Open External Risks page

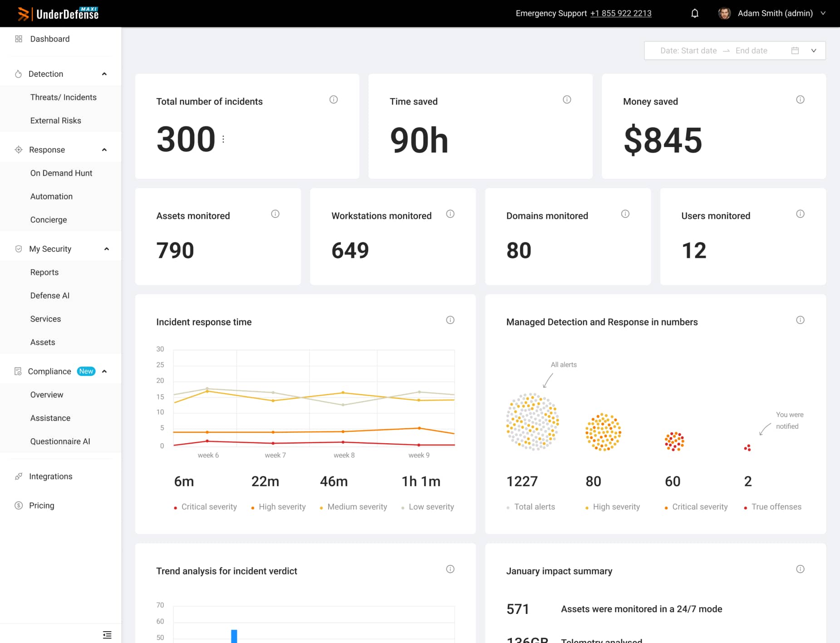(55, 120)
